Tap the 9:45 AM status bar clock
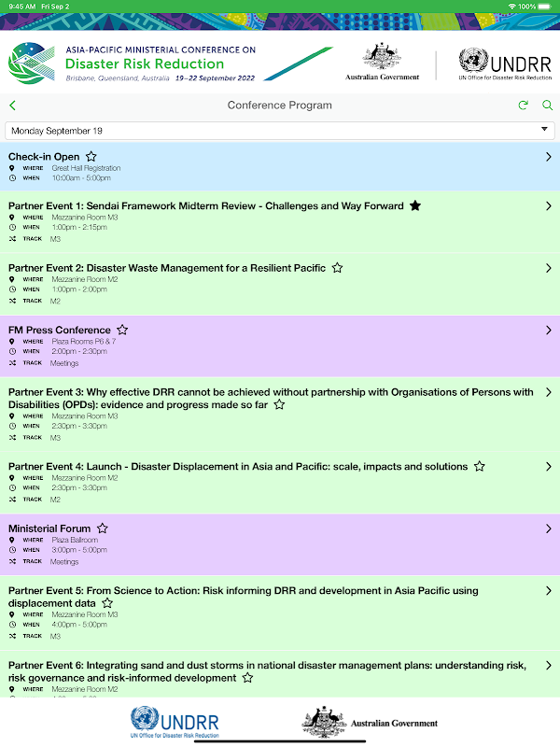The height and width of the screenshot is (747, 560). [21, 7]
